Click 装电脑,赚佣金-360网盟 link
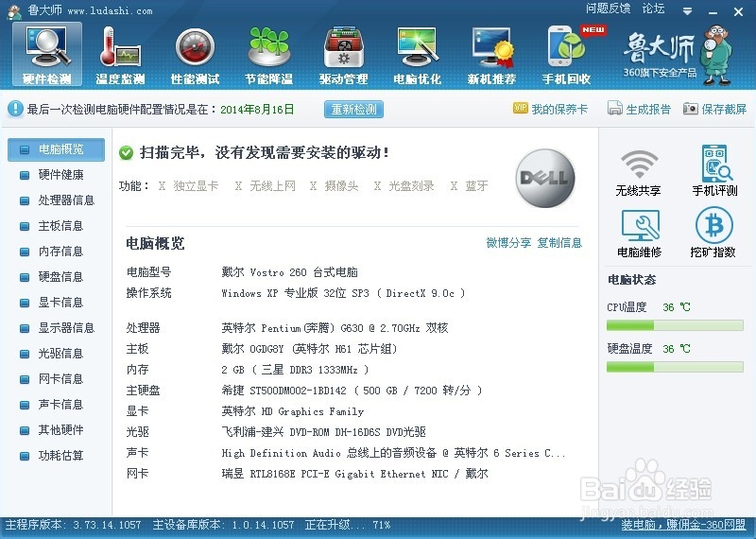756x539 pixels. pos(682,525)
